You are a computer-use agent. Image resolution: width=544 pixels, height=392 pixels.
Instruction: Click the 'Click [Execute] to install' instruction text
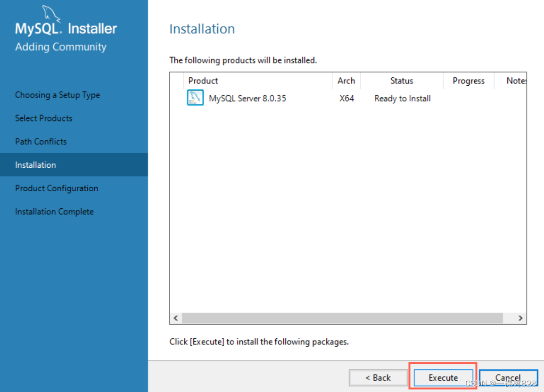[x=259, y=342]
